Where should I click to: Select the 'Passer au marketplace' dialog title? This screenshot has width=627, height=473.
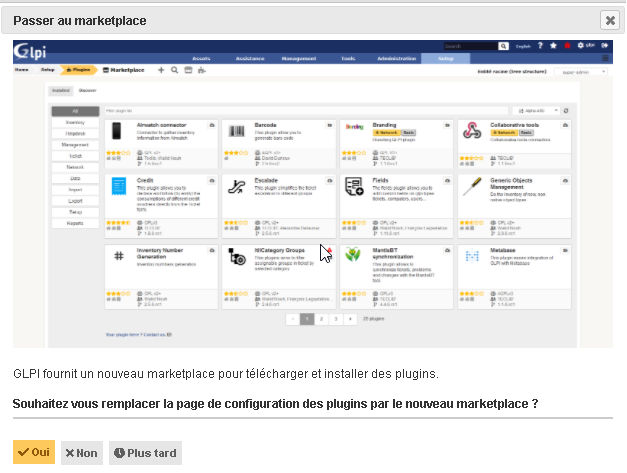[80, 21]
